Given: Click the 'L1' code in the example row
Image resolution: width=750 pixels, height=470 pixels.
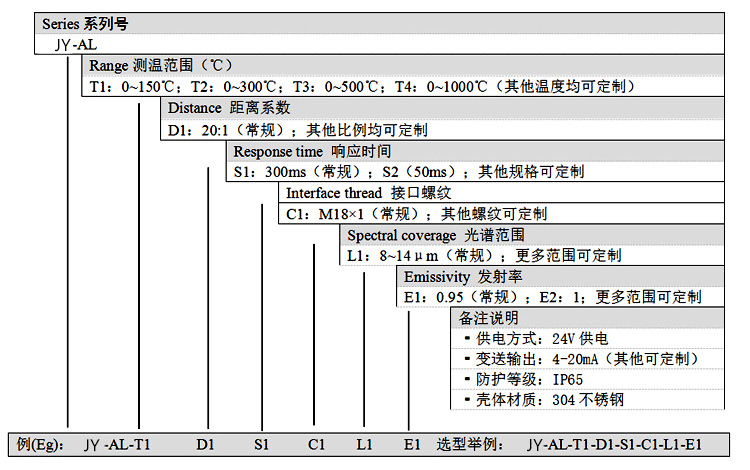Looking at the screenshot, I should pyautogui.click(x=364, y=445).
